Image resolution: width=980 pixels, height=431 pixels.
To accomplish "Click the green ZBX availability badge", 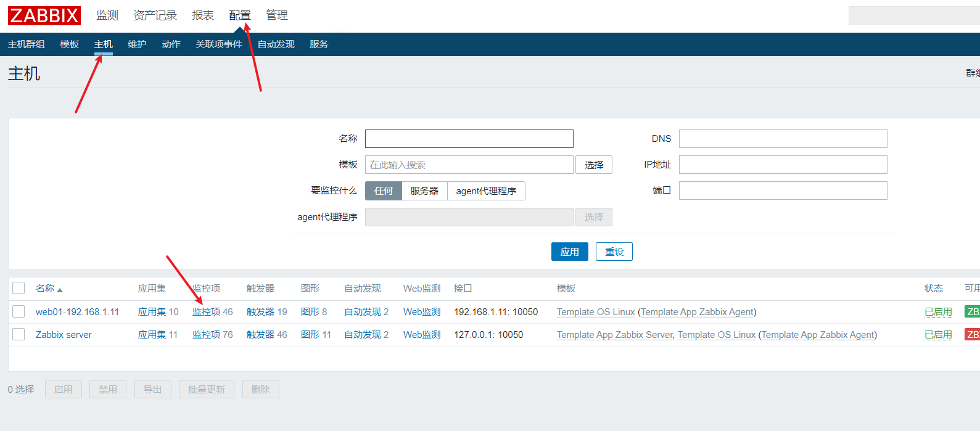I will tap(973, 311).
